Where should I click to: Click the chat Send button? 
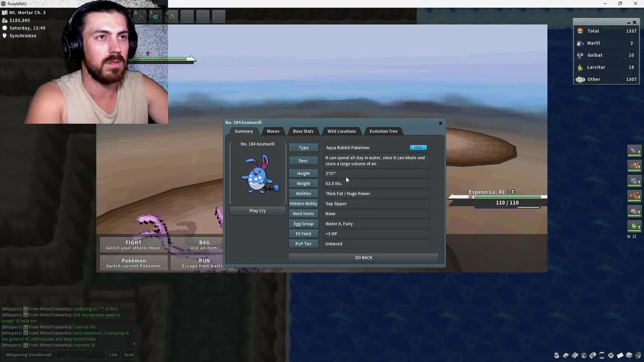(129, 355)
